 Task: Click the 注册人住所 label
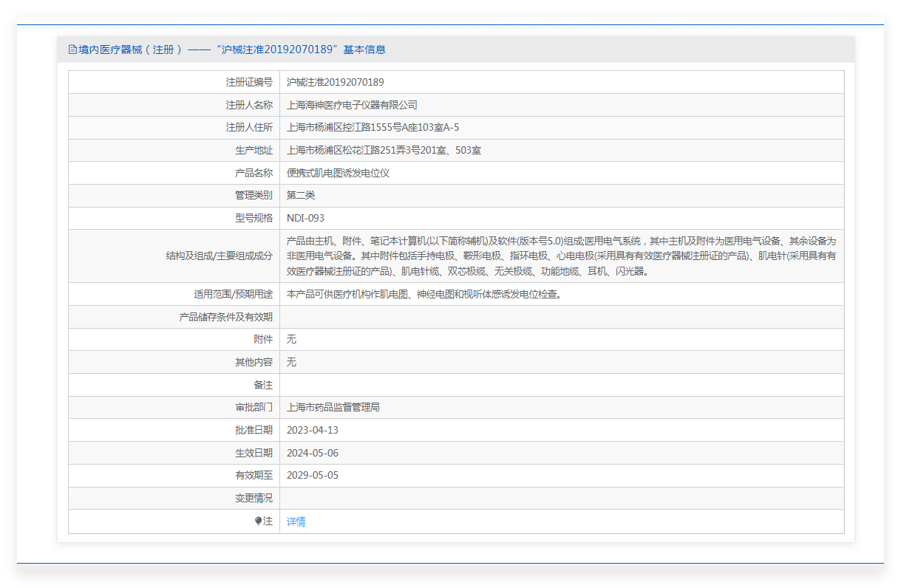(249, 127)
